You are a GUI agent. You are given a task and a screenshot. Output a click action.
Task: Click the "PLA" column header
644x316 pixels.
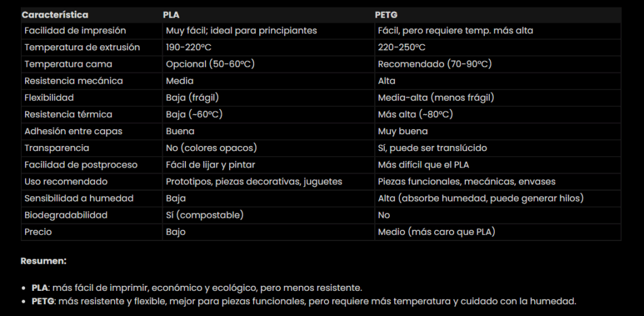coord(172,14)
